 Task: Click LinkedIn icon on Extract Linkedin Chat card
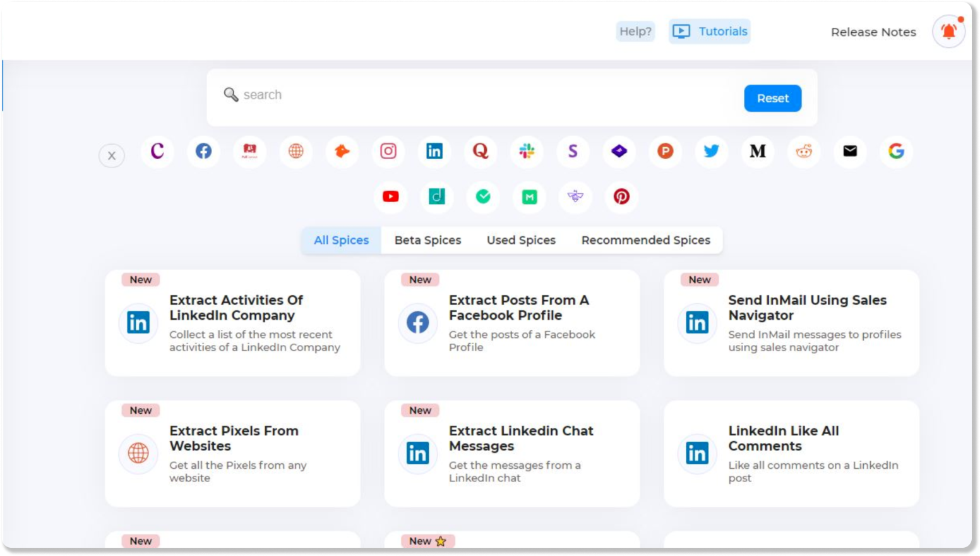coord(417,453)
